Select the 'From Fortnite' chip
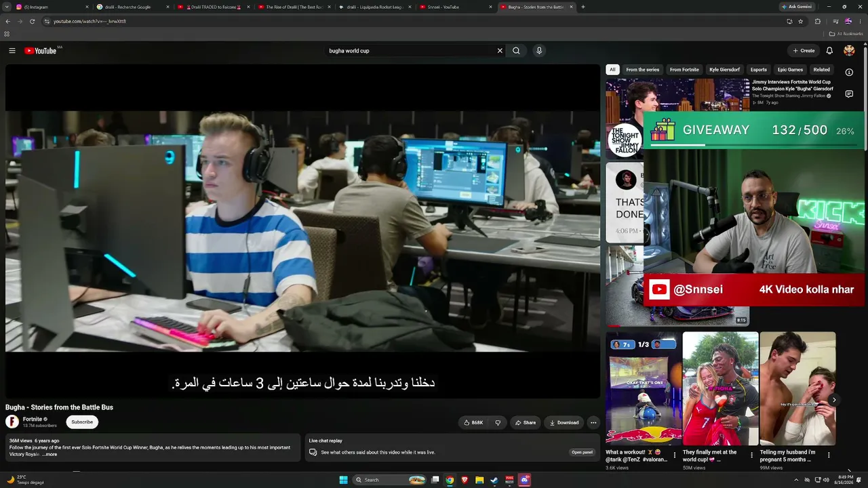Image resolution: width=868 pixels, height=488 pixels. 684,70
